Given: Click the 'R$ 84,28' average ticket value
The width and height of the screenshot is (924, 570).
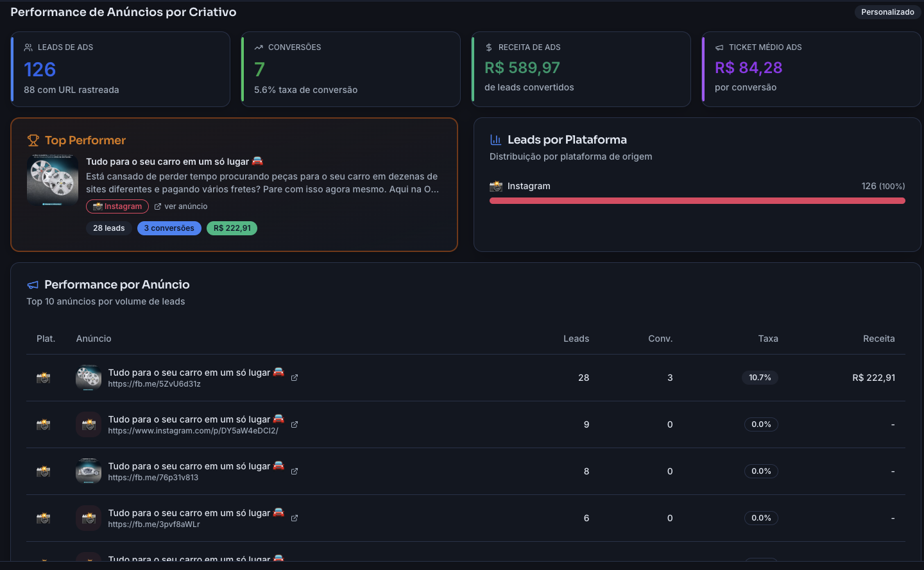Looking at the screenshot, I should (x=749, y=68).
